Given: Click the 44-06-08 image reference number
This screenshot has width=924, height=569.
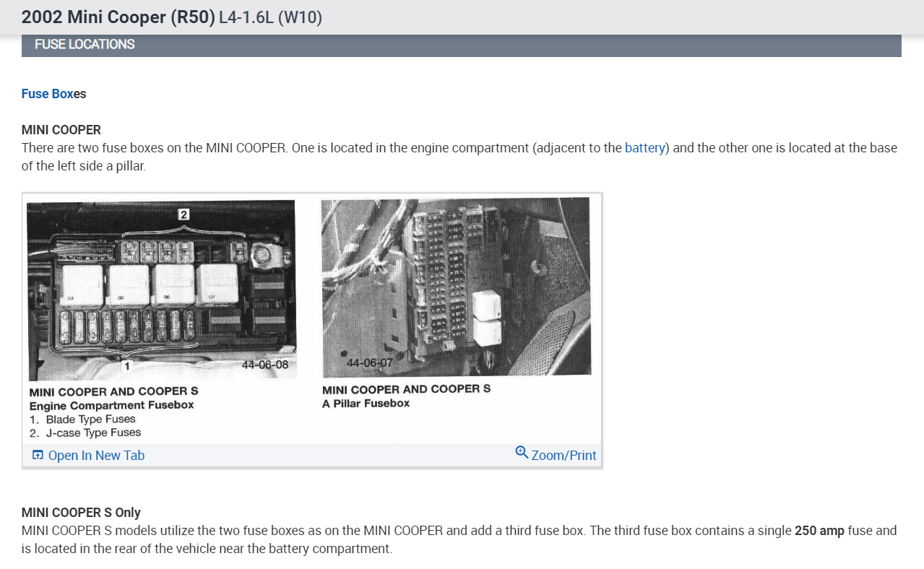Looking at the screenshot, I should tap(265, 365).
